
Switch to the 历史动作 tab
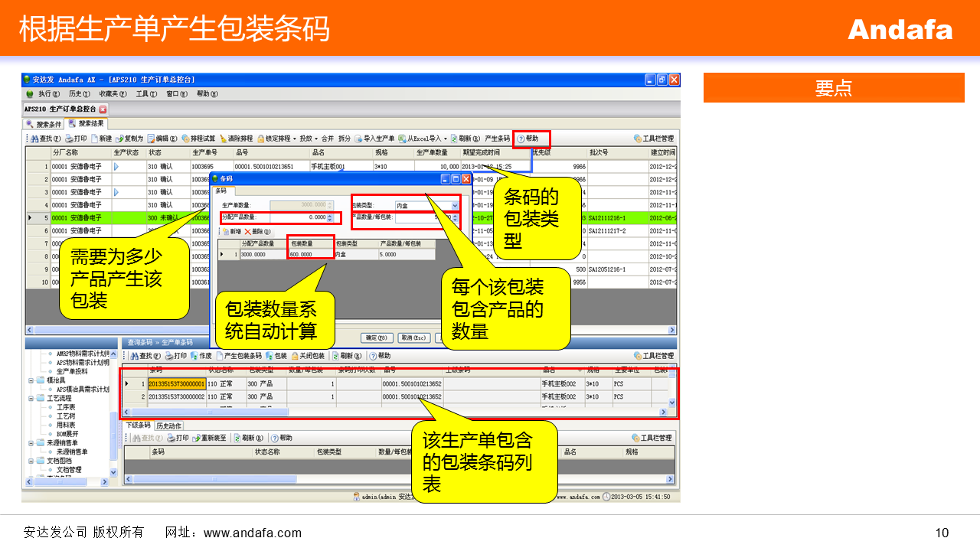tap(168, 425)
